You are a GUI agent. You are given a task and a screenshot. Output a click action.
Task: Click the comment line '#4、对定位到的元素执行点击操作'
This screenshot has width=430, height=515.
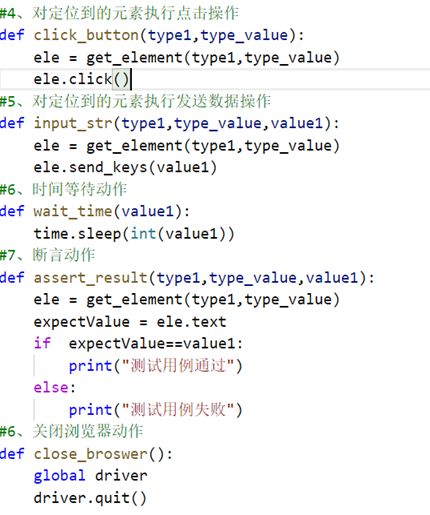point(119,13)
